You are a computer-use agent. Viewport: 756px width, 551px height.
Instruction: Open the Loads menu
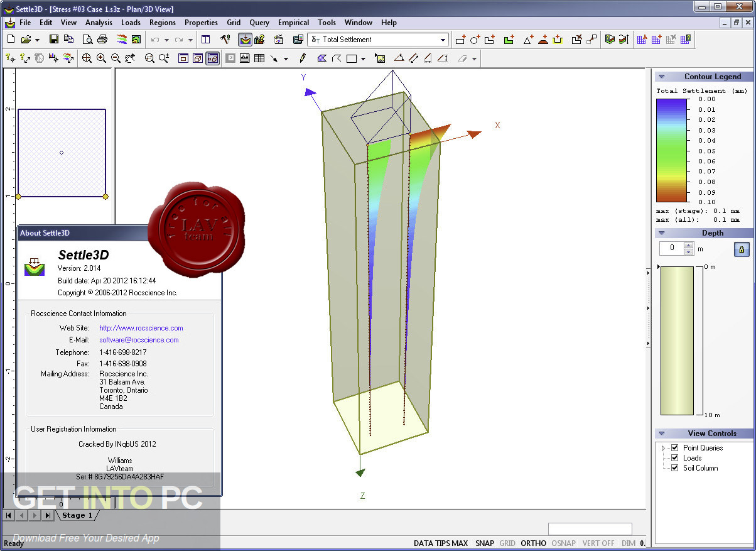coord(131,22)
